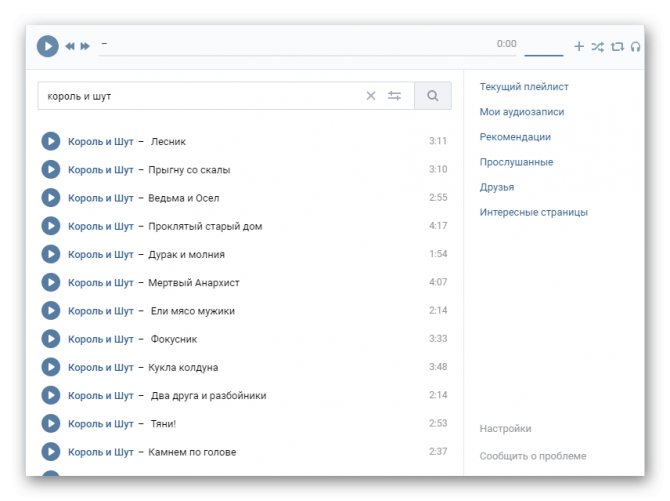670x501 pixels.
Task: Clear the search field with X icon
Action: click(371, 96)
